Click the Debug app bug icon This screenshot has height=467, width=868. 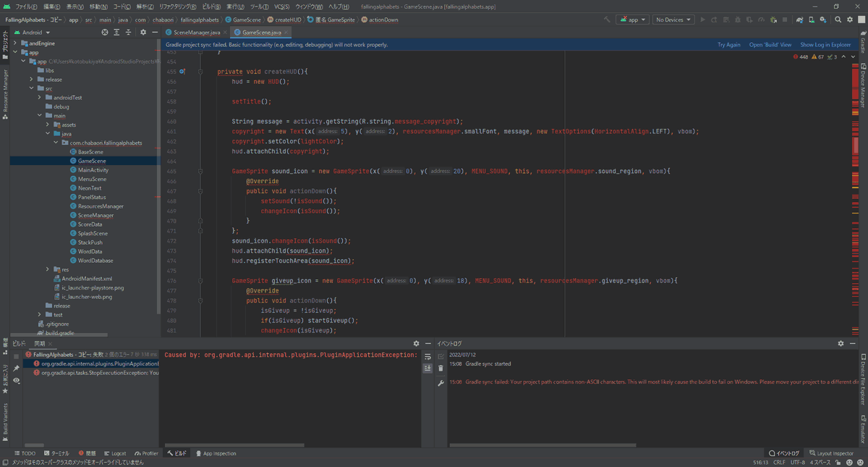pyautogui.click(x=737, y=20)
